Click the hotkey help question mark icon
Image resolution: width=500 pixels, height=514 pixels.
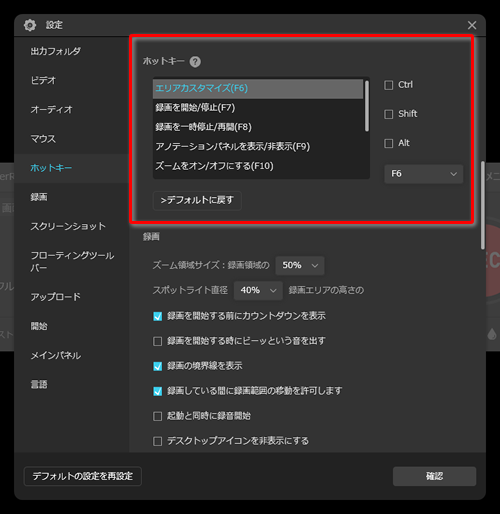(195, 62)
